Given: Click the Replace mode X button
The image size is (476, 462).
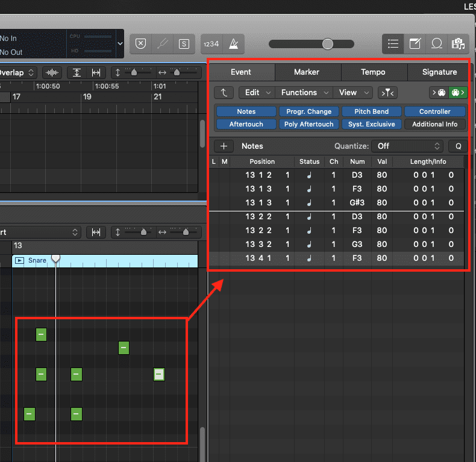Looking at the screenshot, I should (x=140, y=44).
